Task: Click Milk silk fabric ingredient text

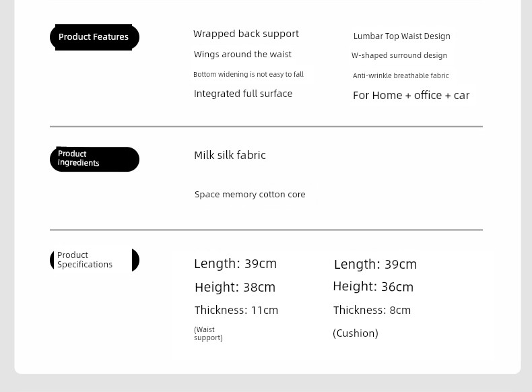Action: 230,155
